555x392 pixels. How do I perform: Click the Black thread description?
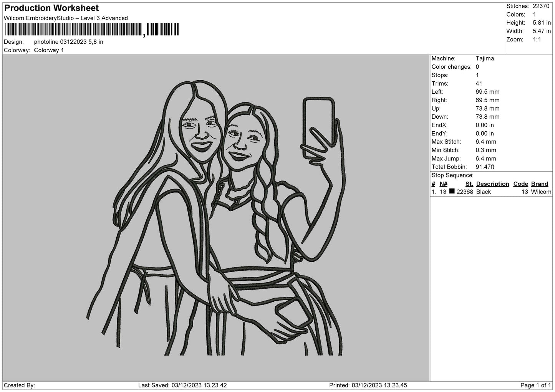[484, 192]
